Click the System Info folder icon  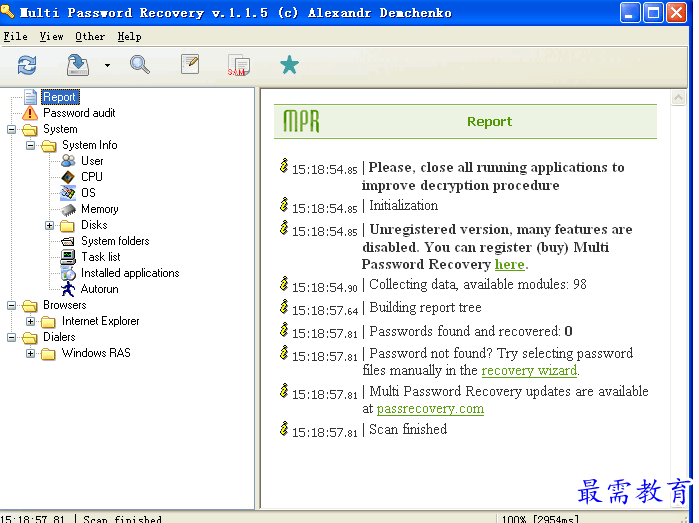point(49,146)
